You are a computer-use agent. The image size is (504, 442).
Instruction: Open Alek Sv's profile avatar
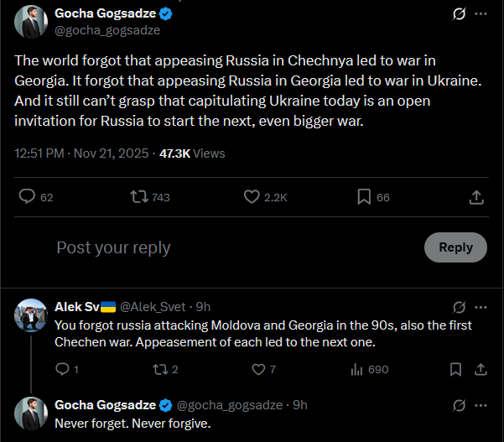click(x=31, y=314)
